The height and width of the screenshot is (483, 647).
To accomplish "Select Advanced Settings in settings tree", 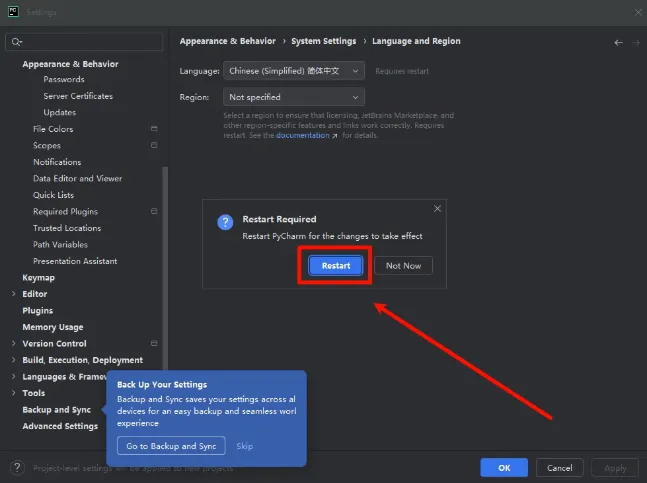I will 60,426.
